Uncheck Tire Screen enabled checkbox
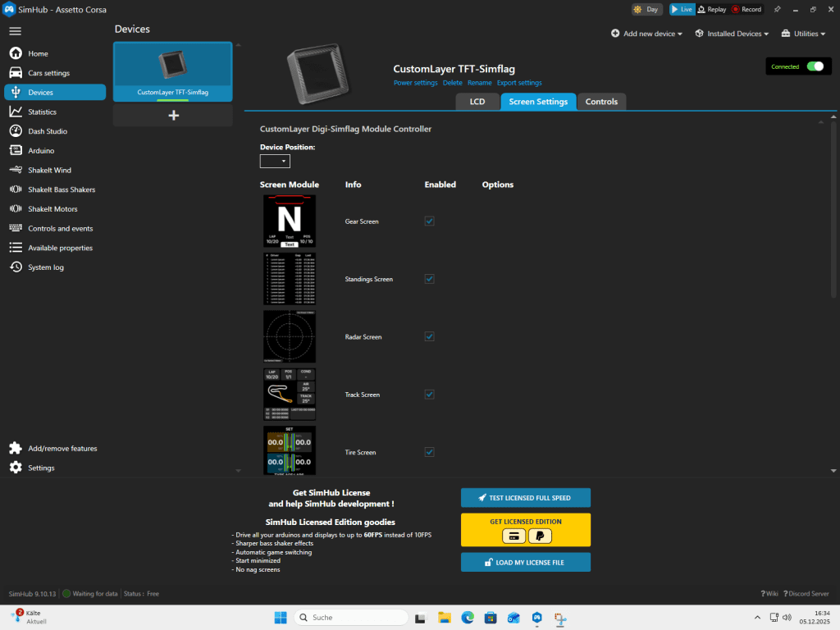This screenshot has width=840, height=630. [430, 452]
